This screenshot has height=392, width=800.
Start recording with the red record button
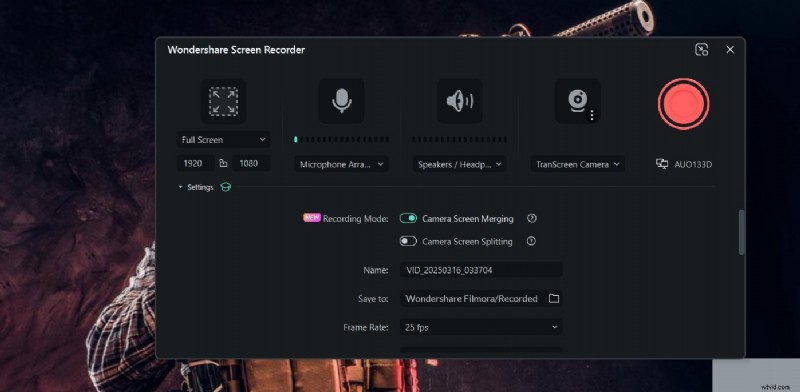pyautogui.click(x=683, y=104)
